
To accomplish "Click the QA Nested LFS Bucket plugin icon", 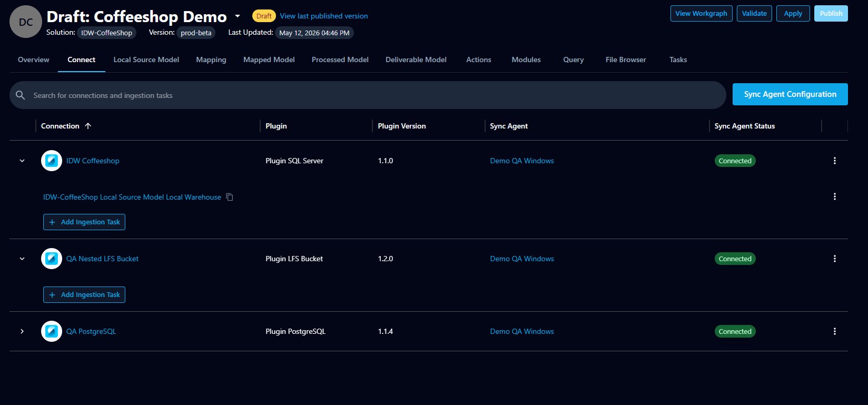I will tap(52, 259).
